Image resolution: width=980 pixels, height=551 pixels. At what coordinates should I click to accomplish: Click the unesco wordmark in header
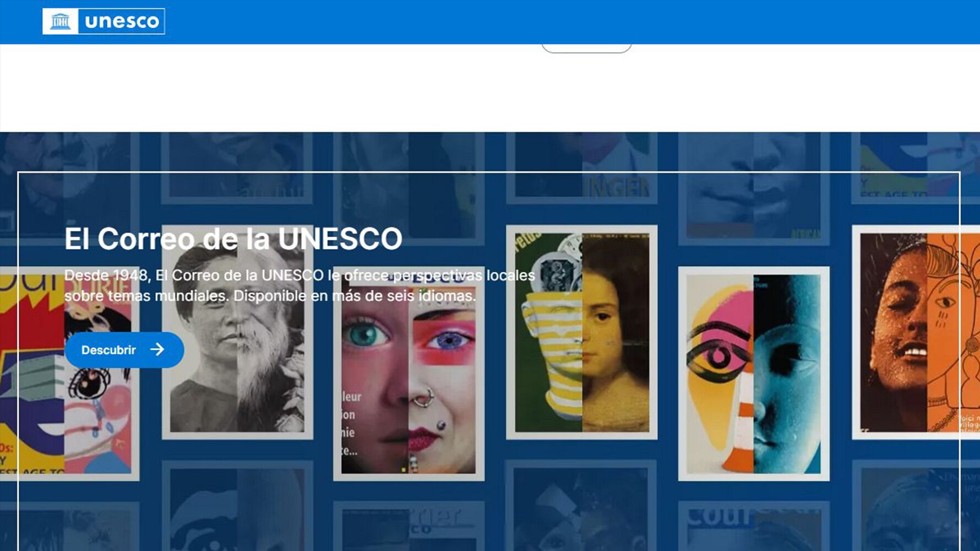(x=122, y=21)
